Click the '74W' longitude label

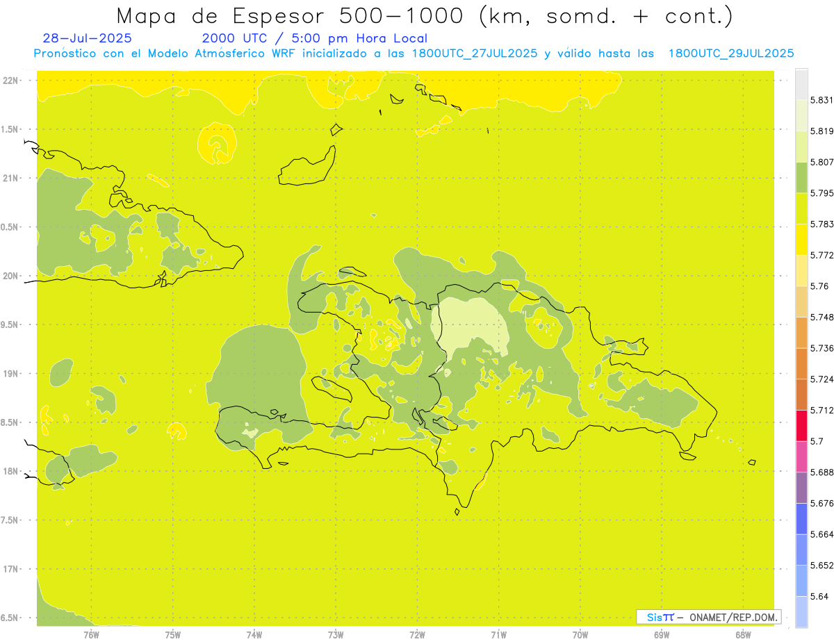pyautogui.click(x=254, y=634)
